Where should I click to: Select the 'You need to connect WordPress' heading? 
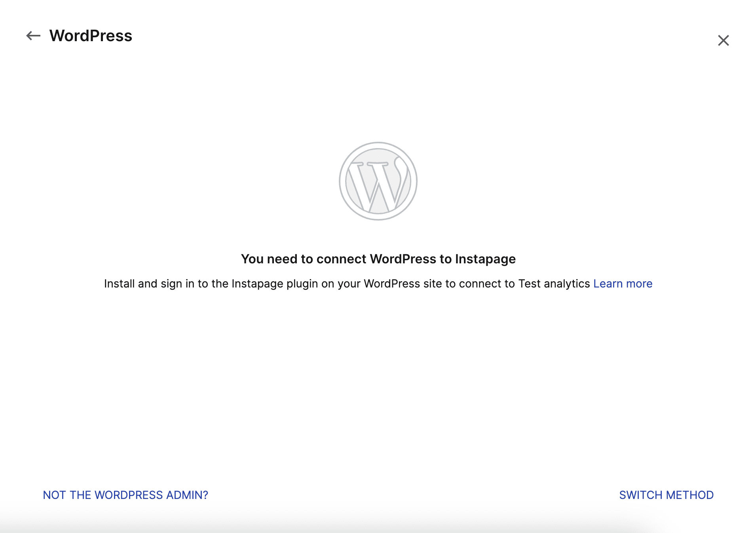pyautogui.click(x=378, y=259)
